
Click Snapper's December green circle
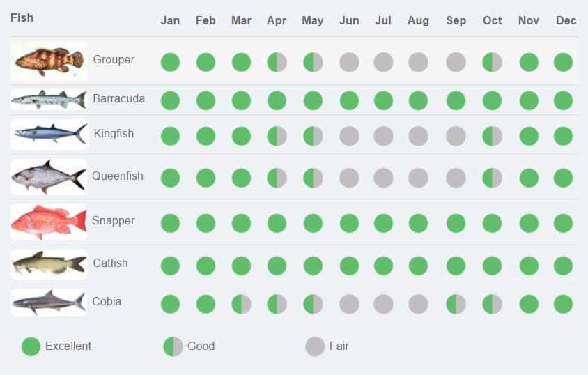[x=563, y=223]
